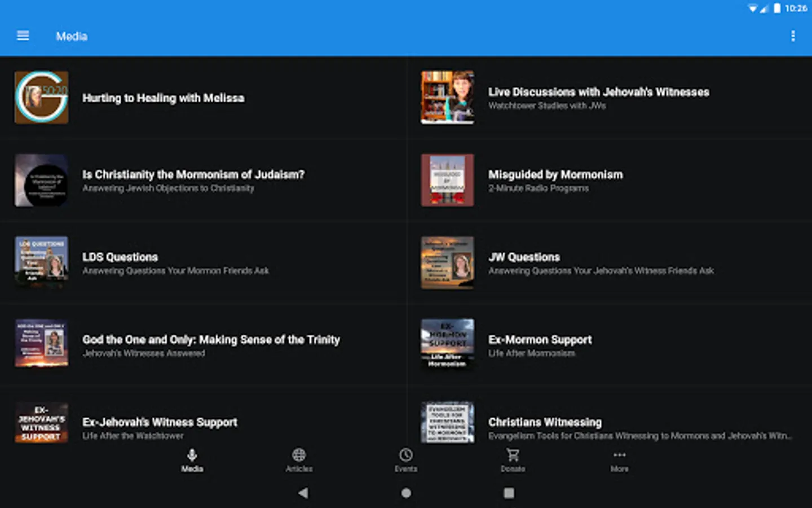Screen dimensions: 812x508
Task: Click Answering Questions Your Jehovah's Witness Friends Ask
Action: (601, 271)
